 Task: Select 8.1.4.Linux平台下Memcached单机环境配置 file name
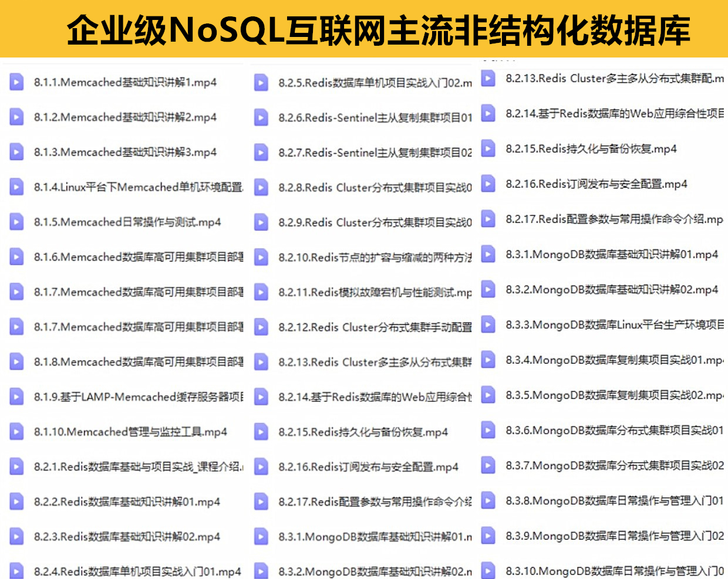(x=138, y=187)
